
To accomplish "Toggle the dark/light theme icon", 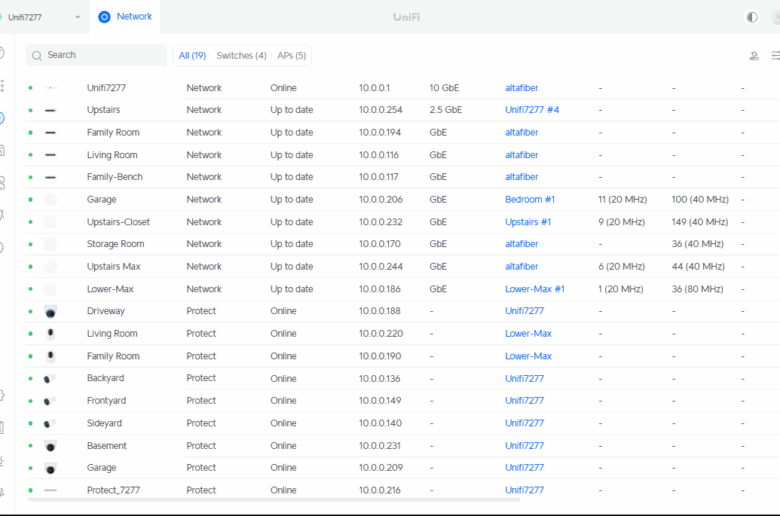I will (752, 17).
